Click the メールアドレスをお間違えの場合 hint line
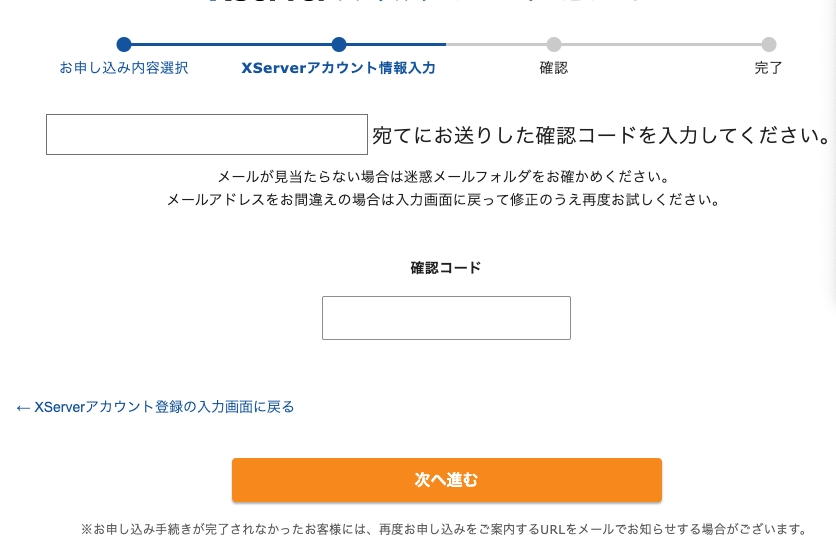The width and height of the screenshot is (836, 560). (443, 199)
